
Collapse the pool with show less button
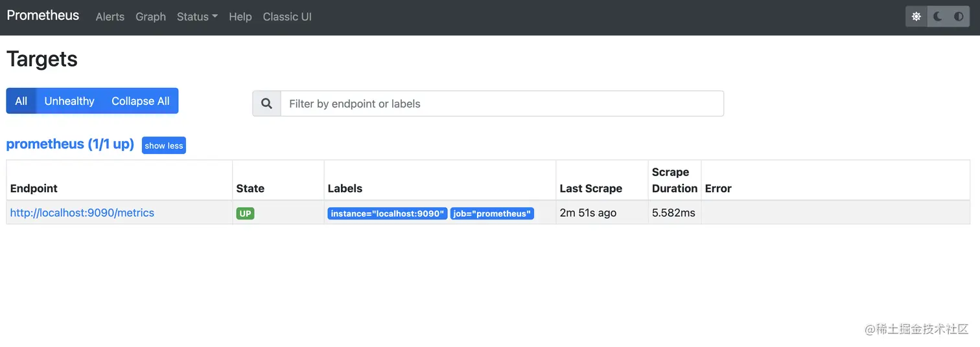(164, 146)
